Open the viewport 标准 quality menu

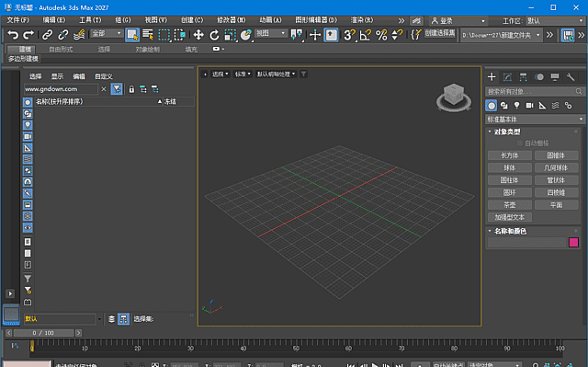[243, 74]
